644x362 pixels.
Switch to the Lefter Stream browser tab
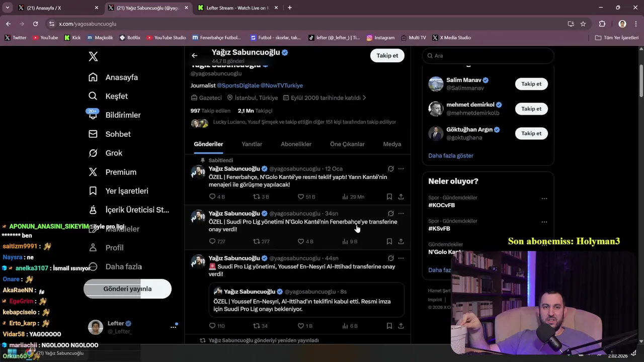[x=237, y=8]
